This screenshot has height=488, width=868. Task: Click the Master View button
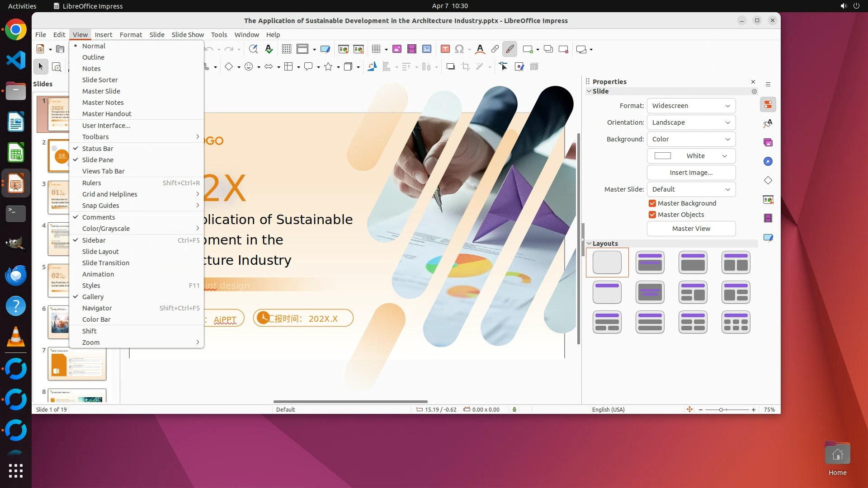[691, 229]
